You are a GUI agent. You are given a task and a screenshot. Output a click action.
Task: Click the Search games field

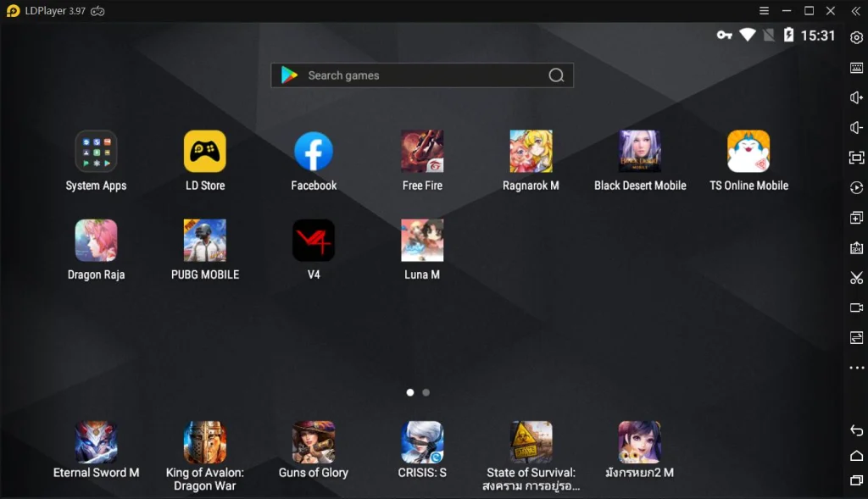tap(422, 75)
